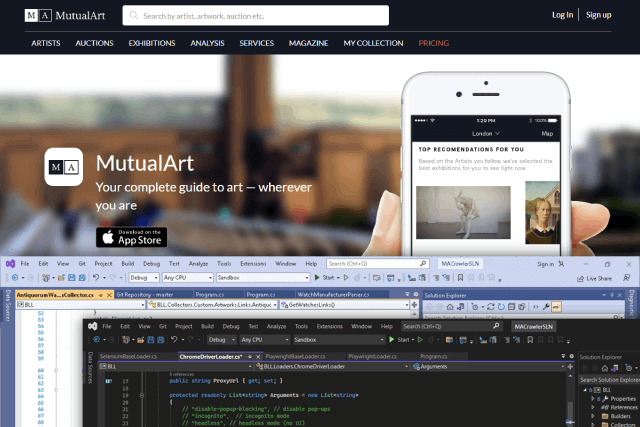The image size is (640, 427).
Task: Click green Start play icon in light Visual Studio
Action: (317, 278)
